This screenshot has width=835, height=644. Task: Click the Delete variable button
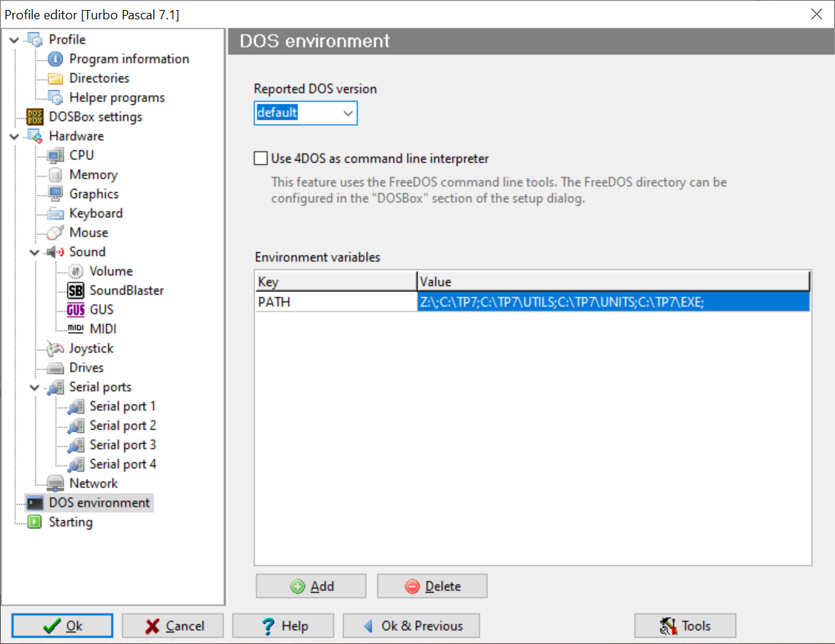pos(432,586)
